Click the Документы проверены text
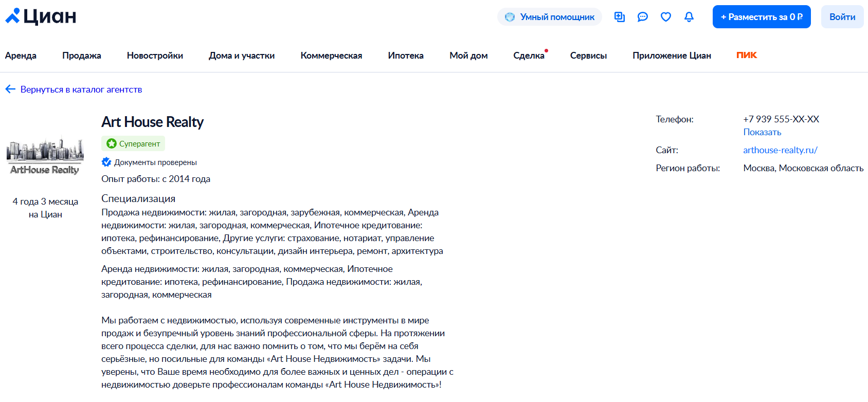The width and height of the screenshot is (868, 402). coord(155,162)
